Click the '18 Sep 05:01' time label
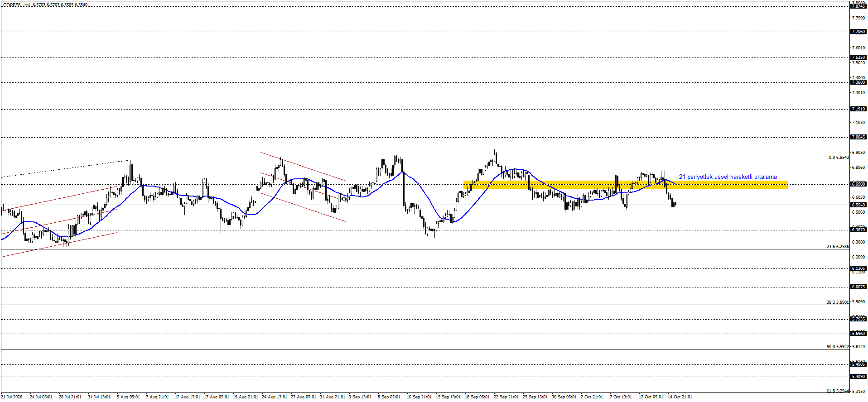868x402 pixels. (x=477, y=397)
